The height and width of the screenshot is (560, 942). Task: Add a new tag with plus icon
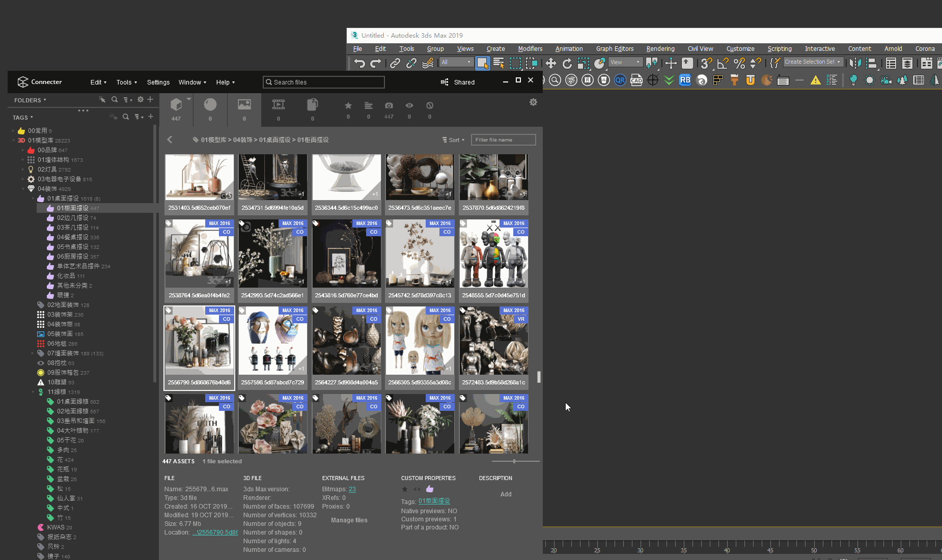tap(151, 117)
